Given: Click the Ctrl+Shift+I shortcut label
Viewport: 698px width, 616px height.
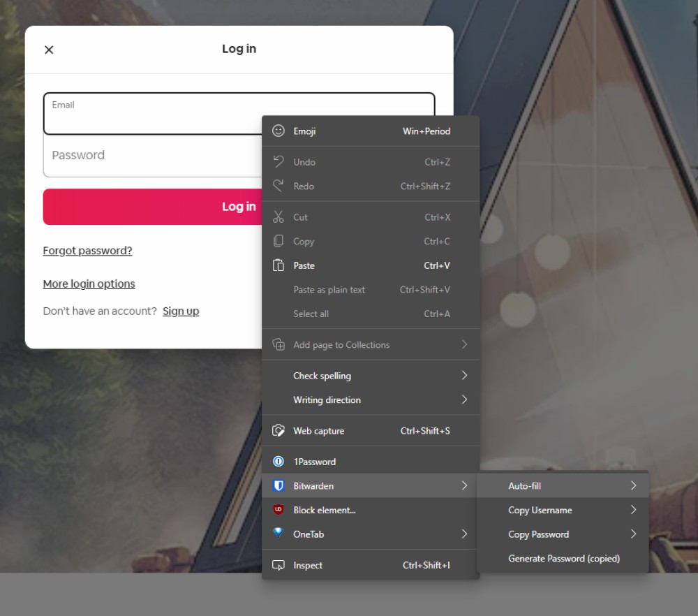Looking at the screenshot, I should (x=426, y=565).
